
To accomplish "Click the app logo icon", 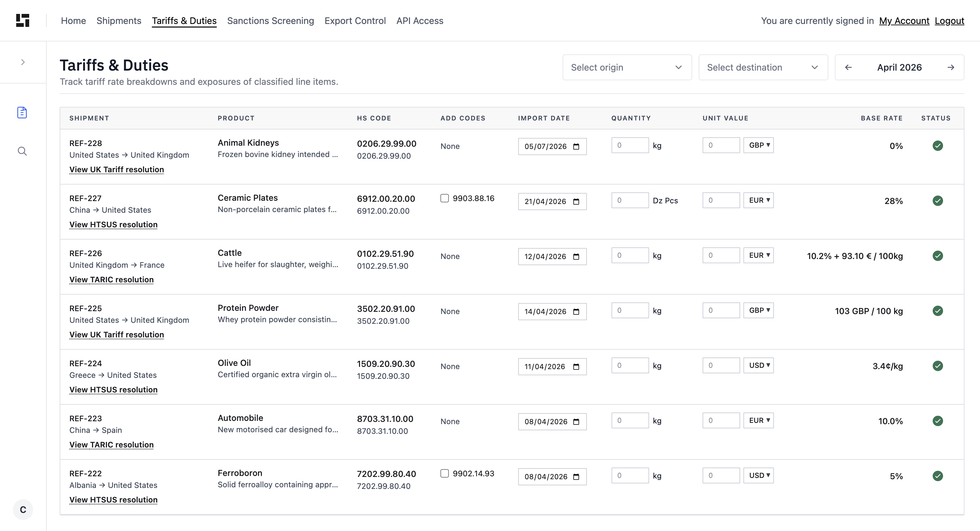I will click(x=23, y=20).
